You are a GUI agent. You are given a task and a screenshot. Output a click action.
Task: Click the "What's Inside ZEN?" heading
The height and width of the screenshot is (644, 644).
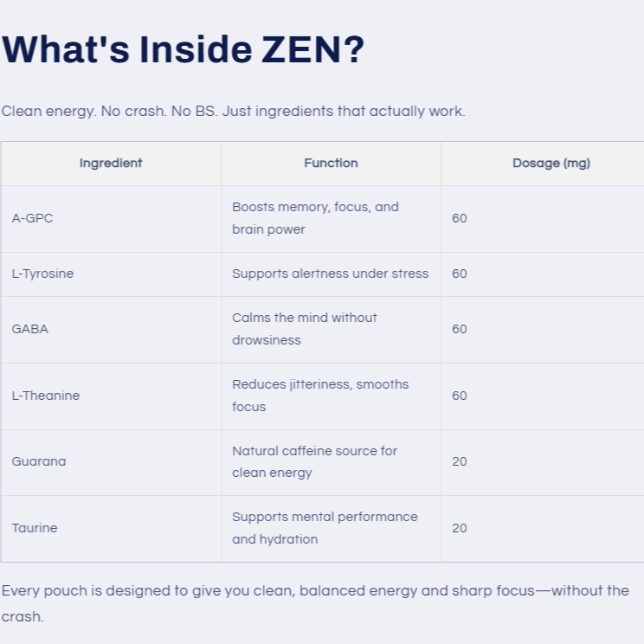pos(184,50)
